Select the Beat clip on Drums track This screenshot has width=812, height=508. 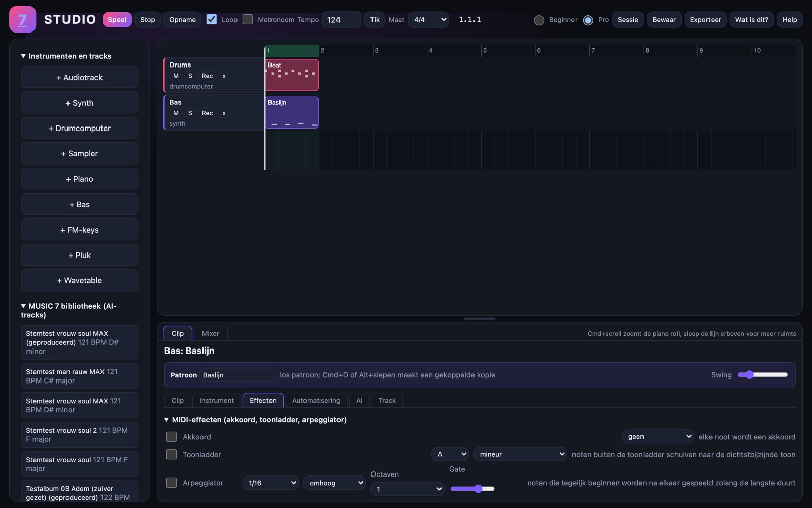(x=292, y=75)
